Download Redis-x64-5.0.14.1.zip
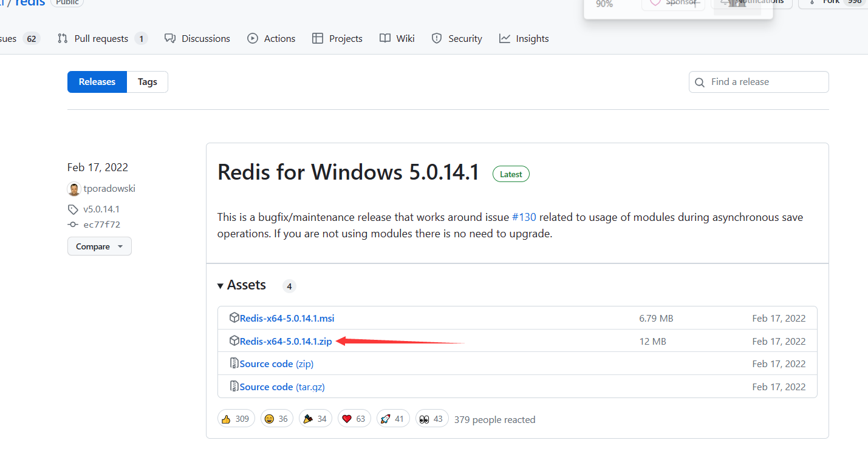Viewport: 868px width, 460px height. (285, 341)
